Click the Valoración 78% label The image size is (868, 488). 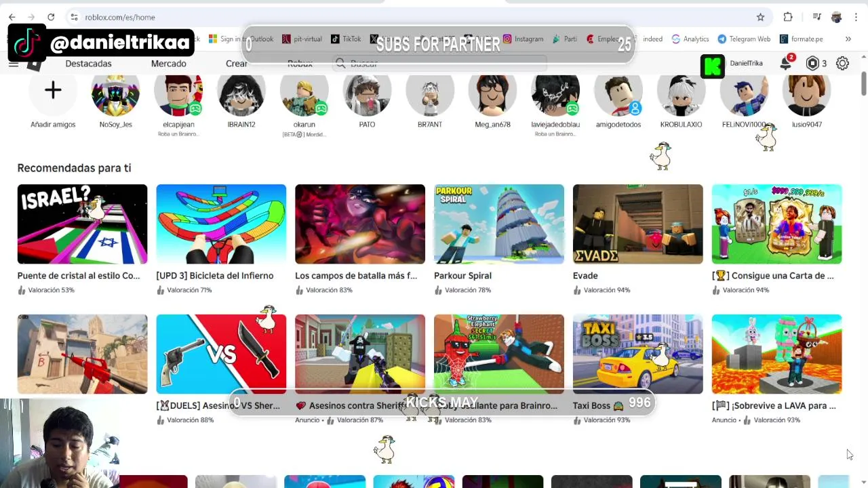point(467,290)
